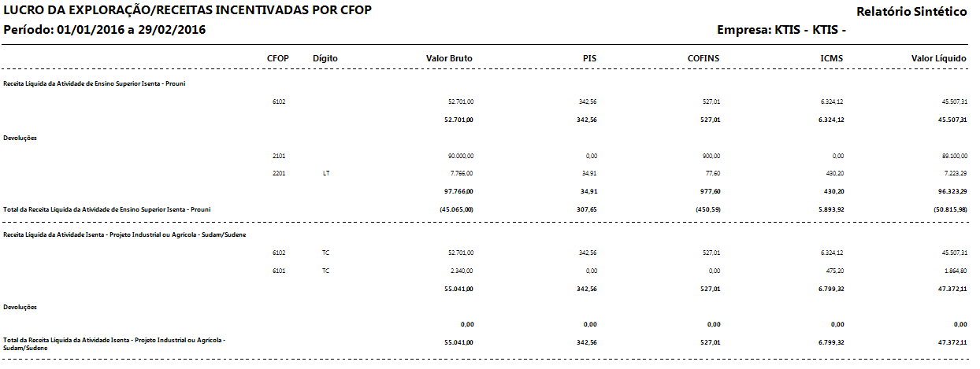Click the COFINS column header
Image resolution: width=980 pixels, height=369 pixels.
[703, 58]
